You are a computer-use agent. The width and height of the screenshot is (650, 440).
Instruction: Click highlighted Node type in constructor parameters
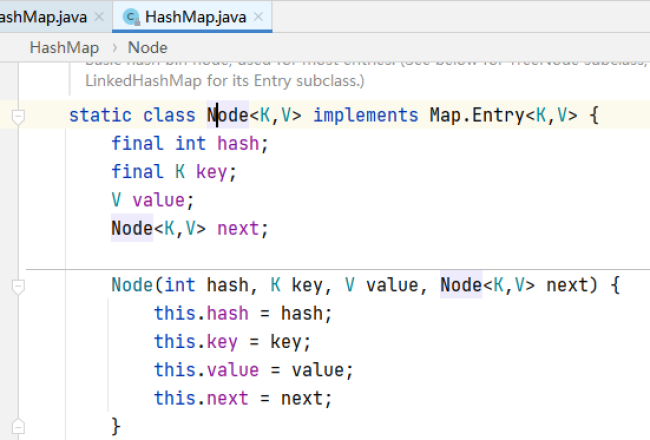(461, 285)
